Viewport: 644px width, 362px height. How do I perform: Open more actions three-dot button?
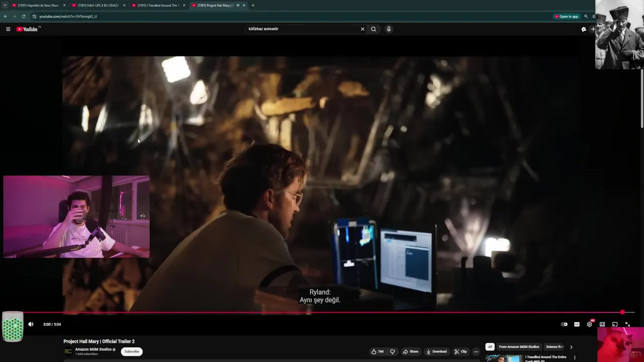pos(476,351)
